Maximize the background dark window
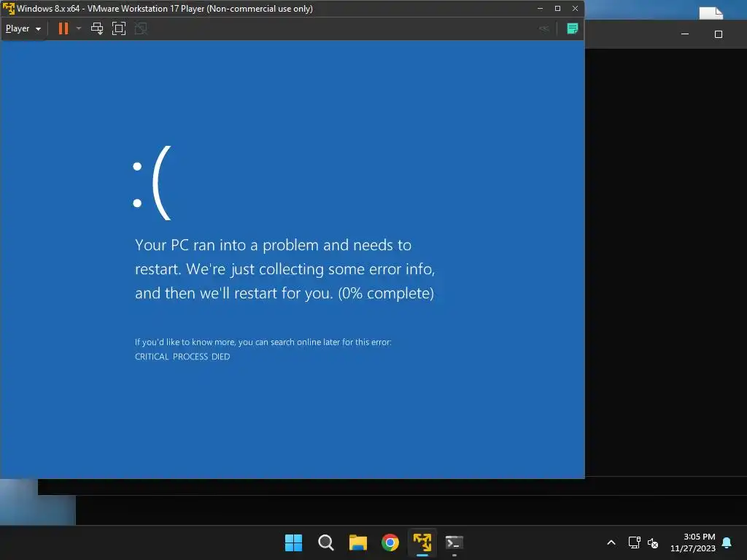 click(719, 34)
